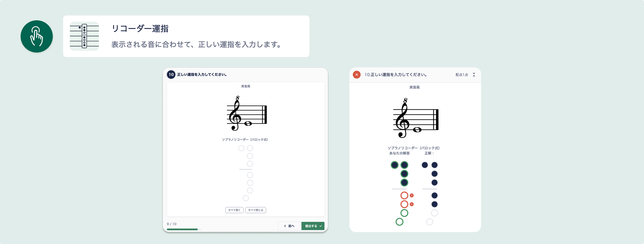Toggle the offset bottom hole in input chart
The image size is (644, 244).
pos(246,198)
